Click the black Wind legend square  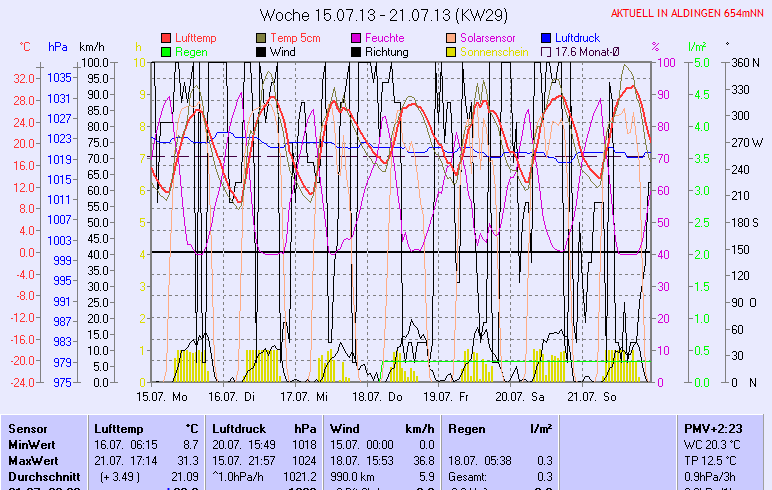click(262, 52)
